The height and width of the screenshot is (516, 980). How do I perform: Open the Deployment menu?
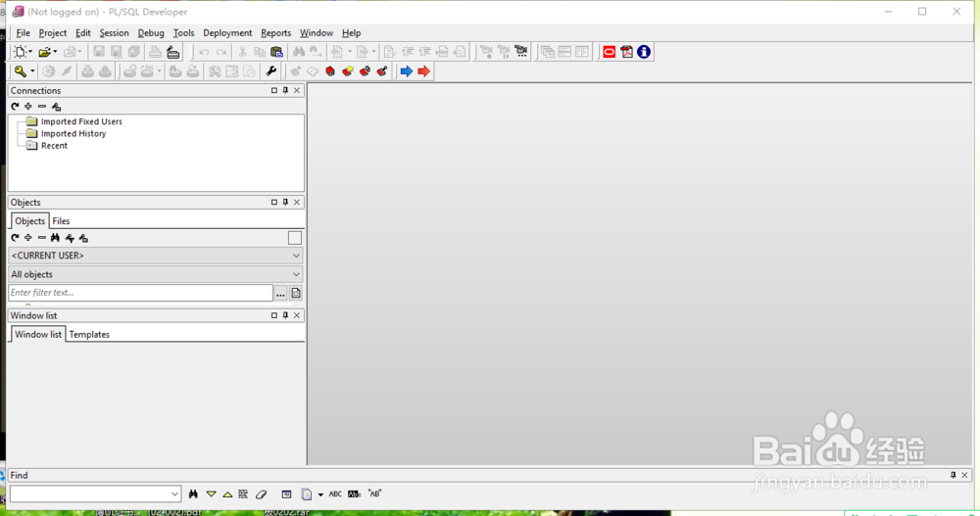click(227, 33)
